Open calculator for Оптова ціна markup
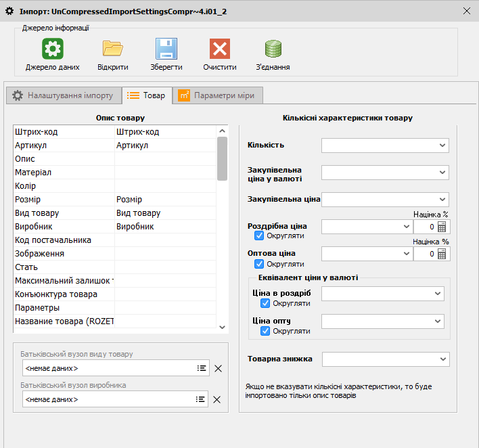The height and width of the screenshot is (448, 479). [x=442, y=254]
